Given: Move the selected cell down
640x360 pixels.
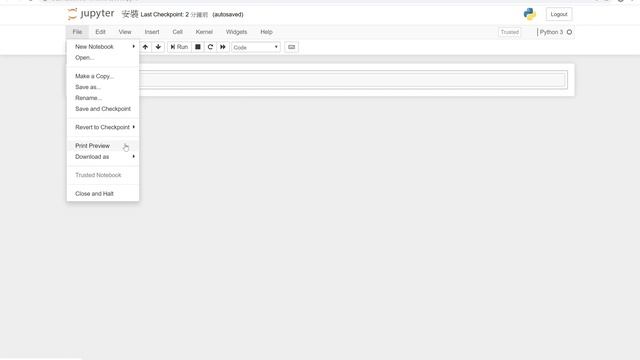Looking at the screenshot, I should click(158, 47).
